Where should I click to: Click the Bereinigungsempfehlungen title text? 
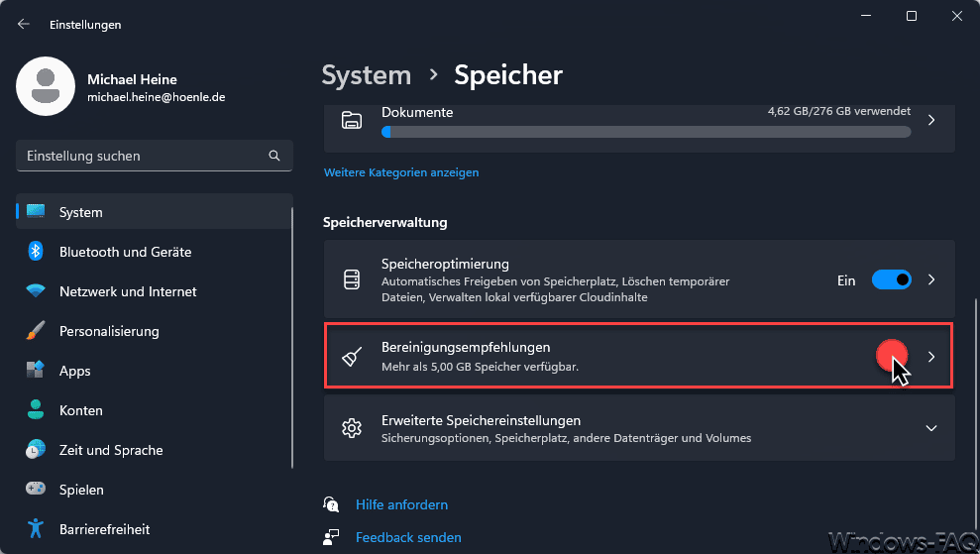466,347
